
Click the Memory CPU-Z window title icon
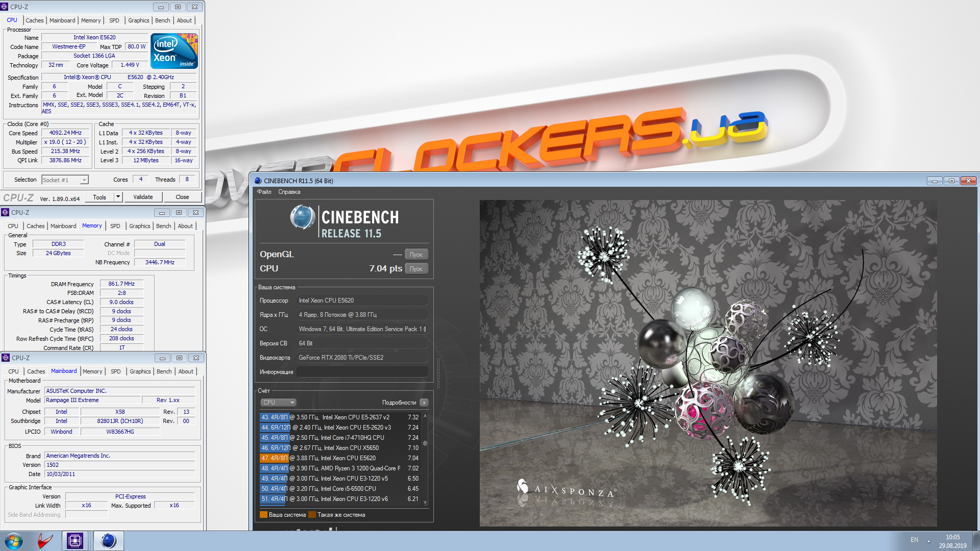click(x=5, y=212)
